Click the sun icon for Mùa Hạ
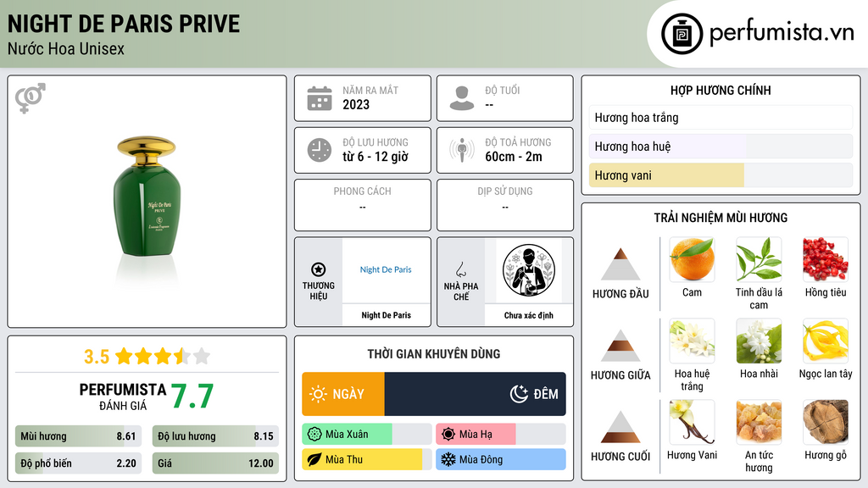The width and height of the screenshot is (868, 488). click(x=448, y=435)
